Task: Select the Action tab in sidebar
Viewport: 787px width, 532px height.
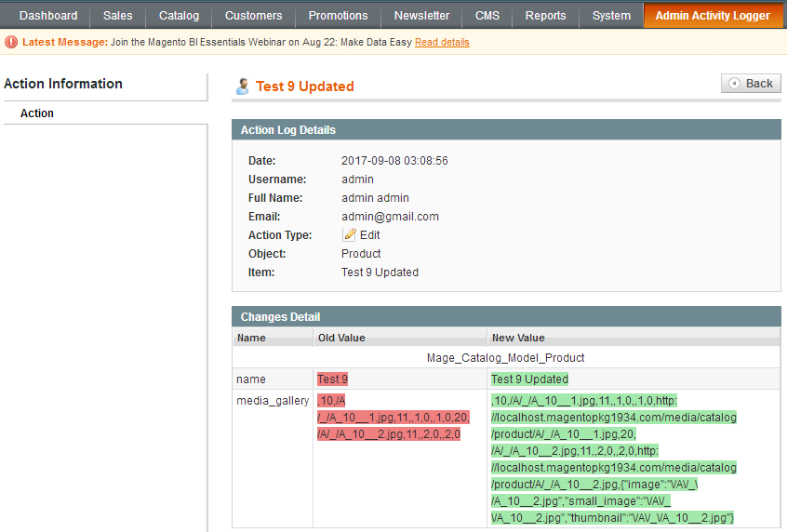Action: click(x=37, y=113)
